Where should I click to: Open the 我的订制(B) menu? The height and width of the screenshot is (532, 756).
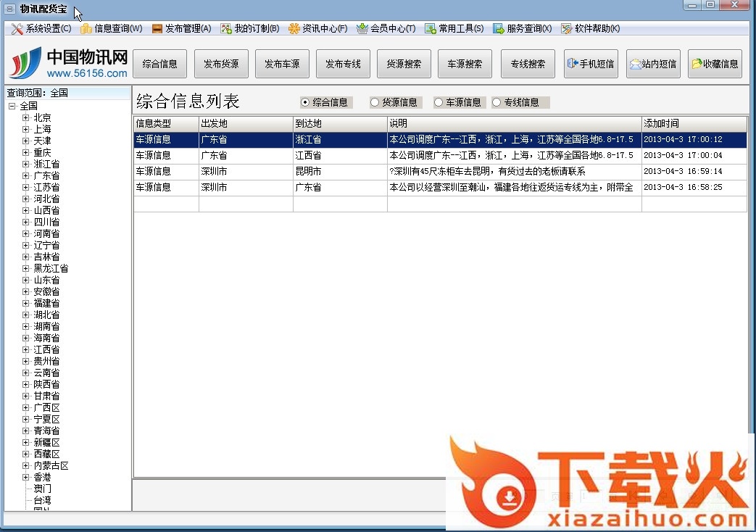coord(250,29)
